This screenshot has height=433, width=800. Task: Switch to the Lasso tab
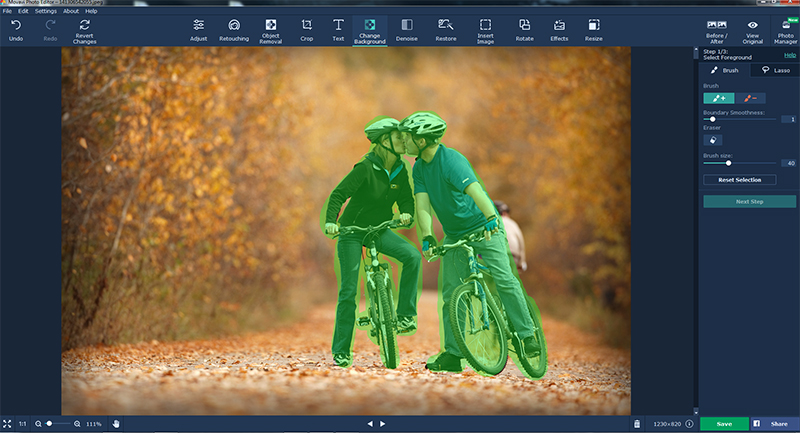coord(775,70)
